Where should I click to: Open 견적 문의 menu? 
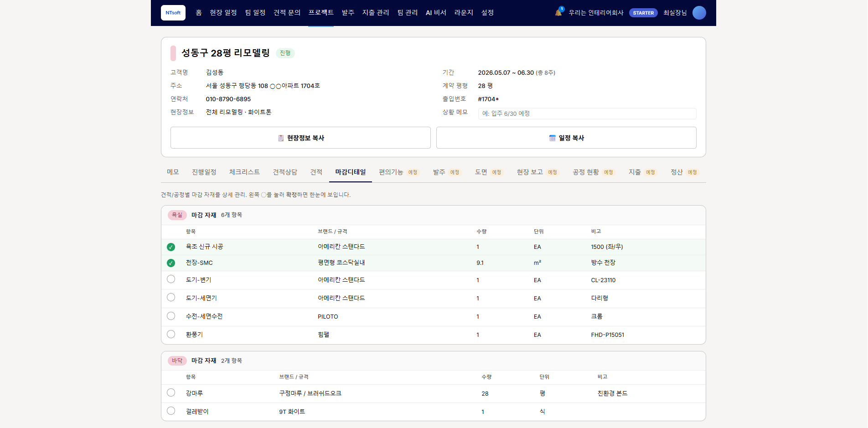(x=287, y=13)
